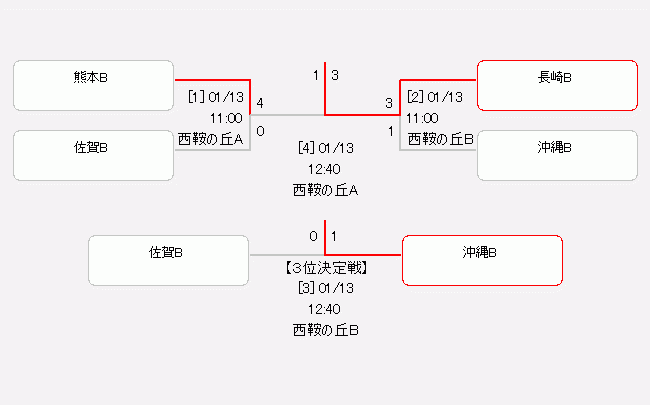The width and height of the screenshot is (650, 405).
Task: Click the final match [4] 01/13 label
Action: pos(326,148)
